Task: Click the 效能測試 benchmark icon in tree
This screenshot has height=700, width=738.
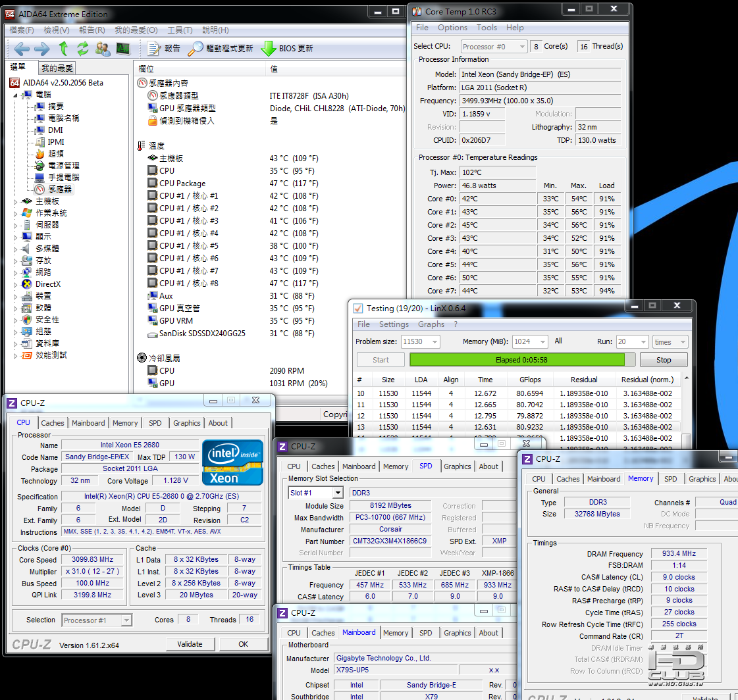Action: [27, 355]
